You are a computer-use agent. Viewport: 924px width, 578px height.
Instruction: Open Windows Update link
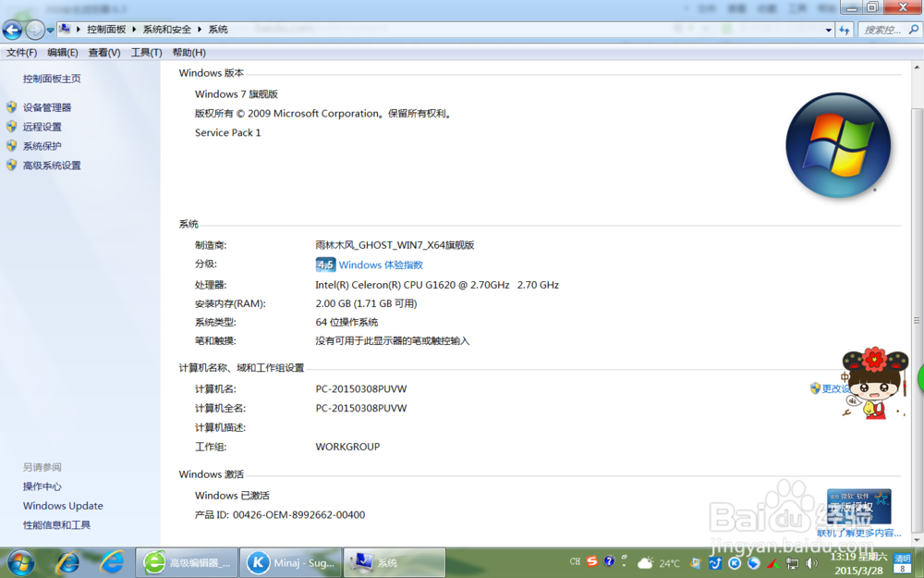63,506
